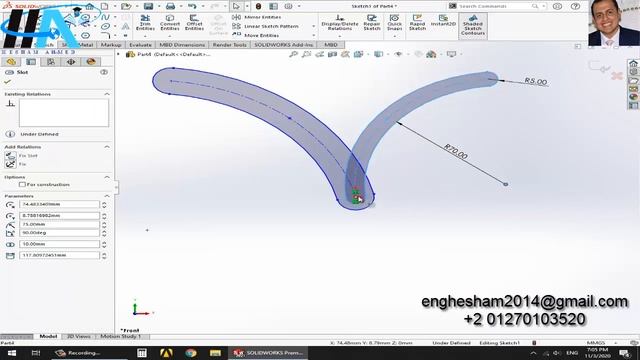This screenshot has height=360, width=640.
Task: Click the 10.00mm slot width field
Action: coord(59,244)
